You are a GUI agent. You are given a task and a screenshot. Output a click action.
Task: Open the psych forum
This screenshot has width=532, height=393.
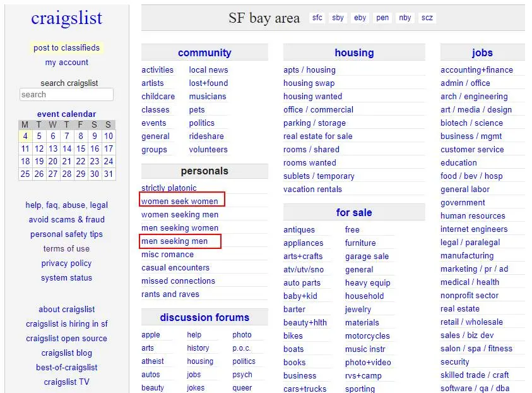pos(242,375)
